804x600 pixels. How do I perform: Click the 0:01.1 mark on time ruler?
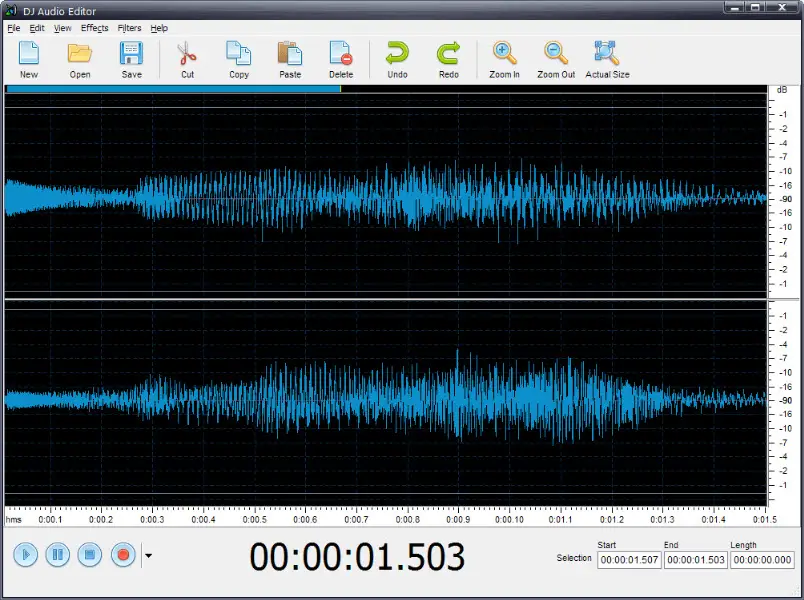[560, 519]
